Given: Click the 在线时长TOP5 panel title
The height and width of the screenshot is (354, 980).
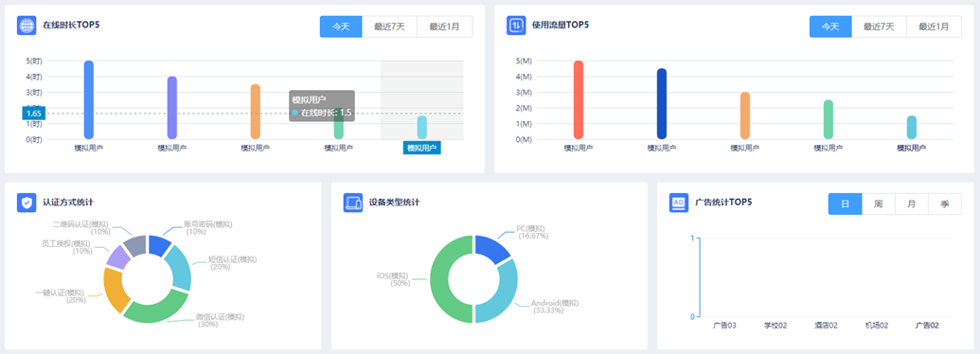Looking at the screenshot, I should (71, 25).
